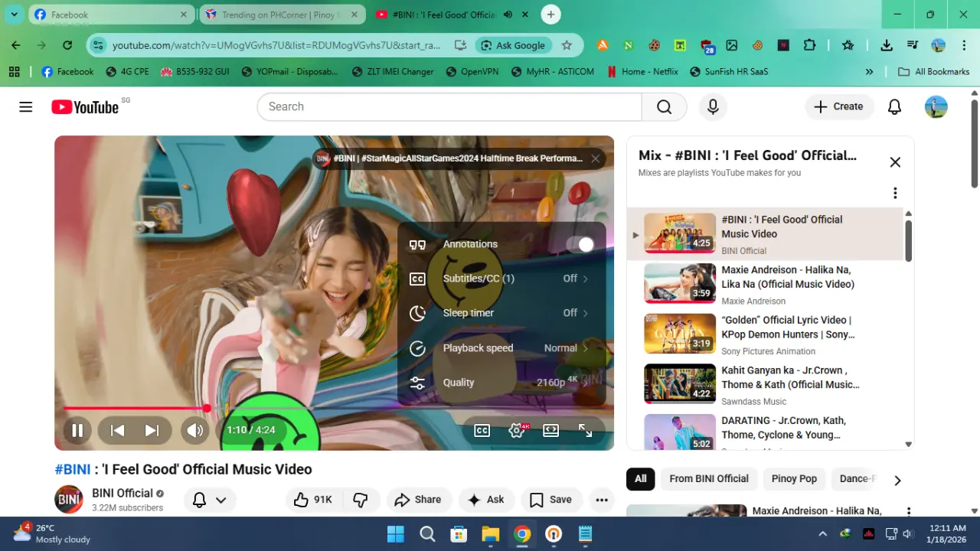Reload the YouTube page
This screenshot has width=980, height=551.
(x=67, y=45)
